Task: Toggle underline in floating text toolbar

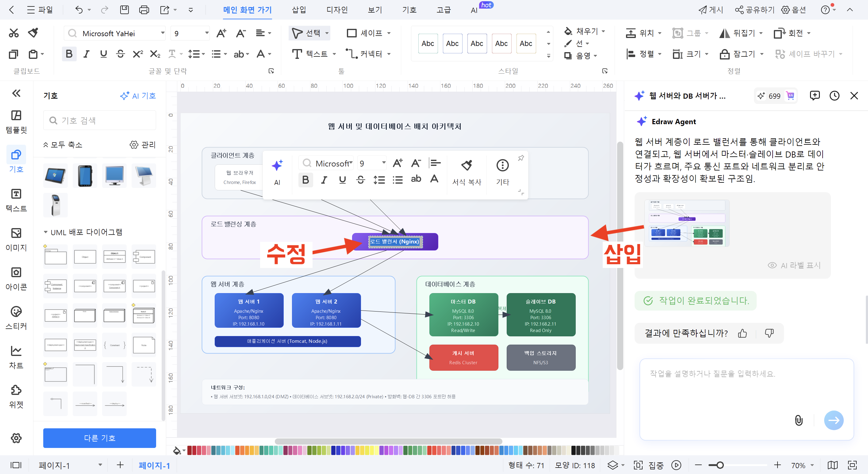Action: [x=342, y=180]
